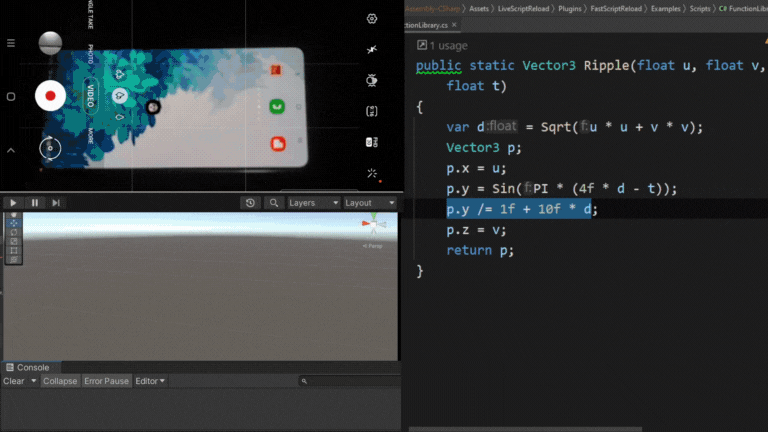
Task: Click the LiveScriptReload breadcrumb
Action: [x=523, y=8]
